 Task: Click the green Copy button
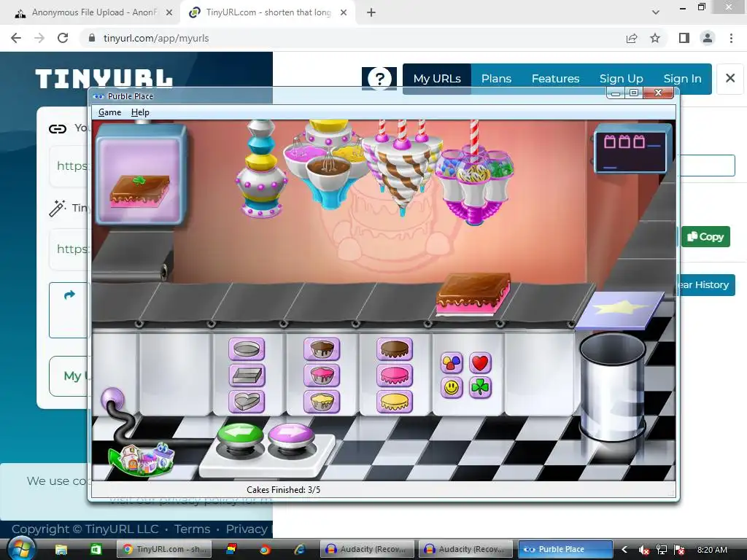point(705,237)
